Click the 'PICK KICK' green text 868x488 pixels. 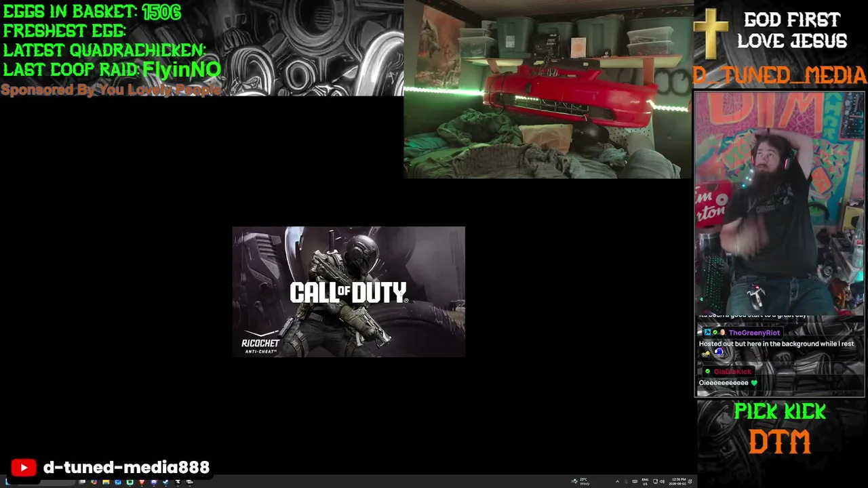780,411
